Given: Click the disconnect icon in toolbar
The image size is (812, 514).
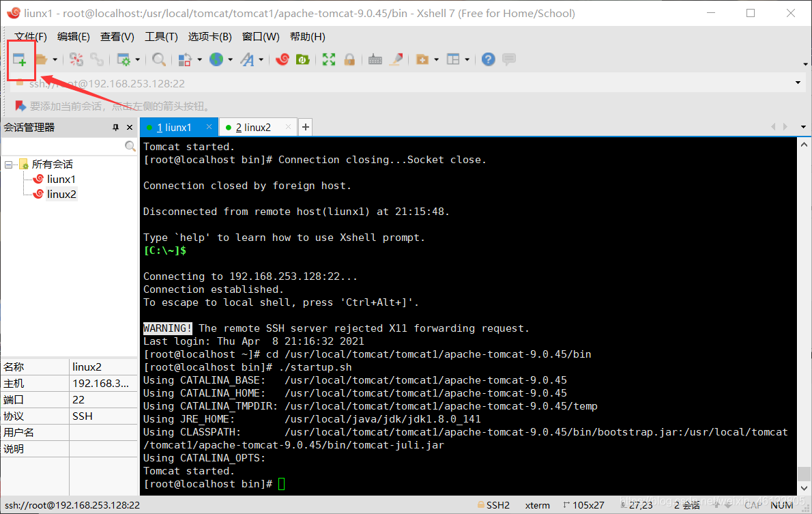Looking at the screenshot, I should click(x=76, y=59).
